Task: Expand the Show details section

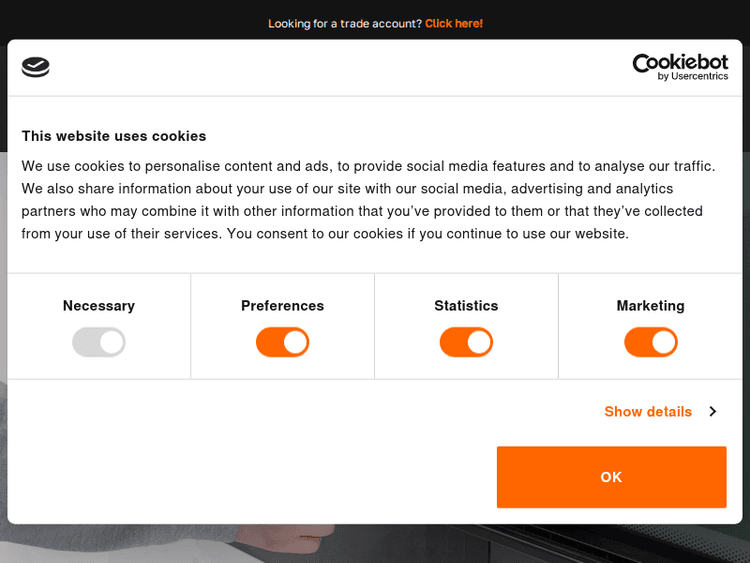Action: [x=648, y=411]
